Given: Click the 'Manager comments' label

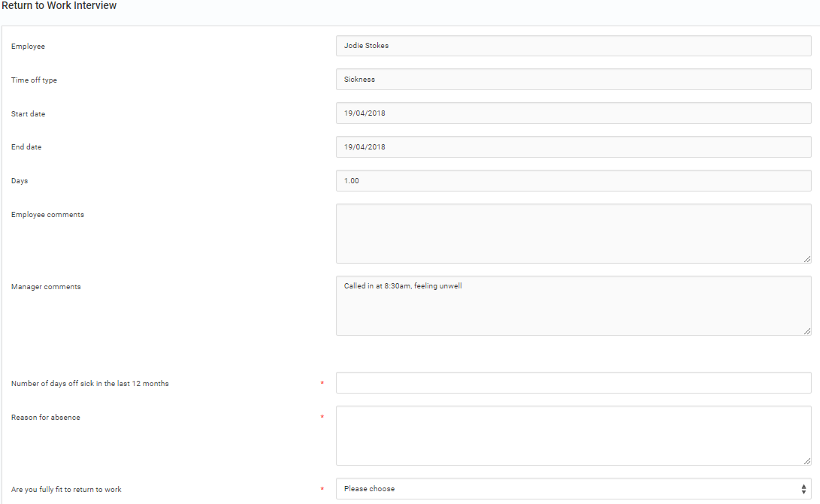Looking at the screenshot, I should [46, 287].
